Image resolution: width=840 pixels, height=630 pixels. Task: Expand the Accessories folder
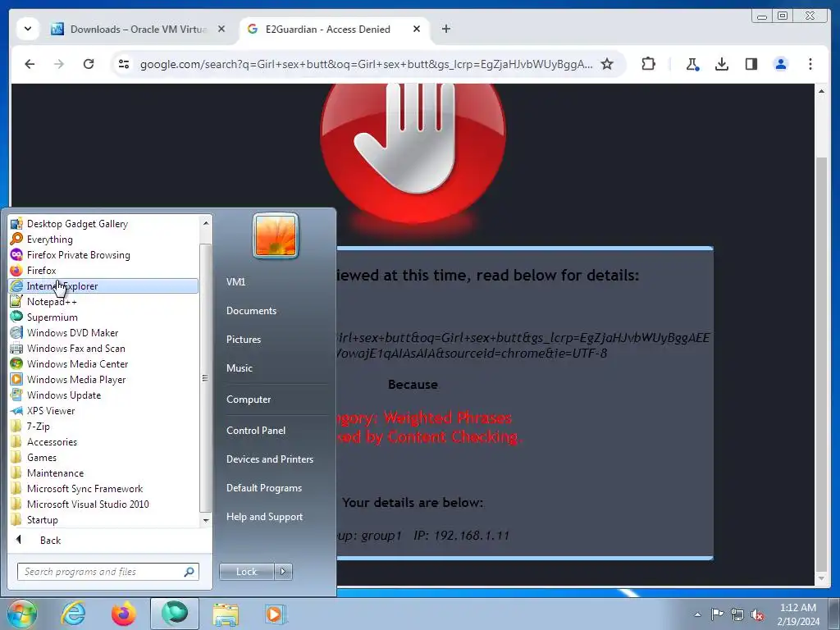click(103, 442)
